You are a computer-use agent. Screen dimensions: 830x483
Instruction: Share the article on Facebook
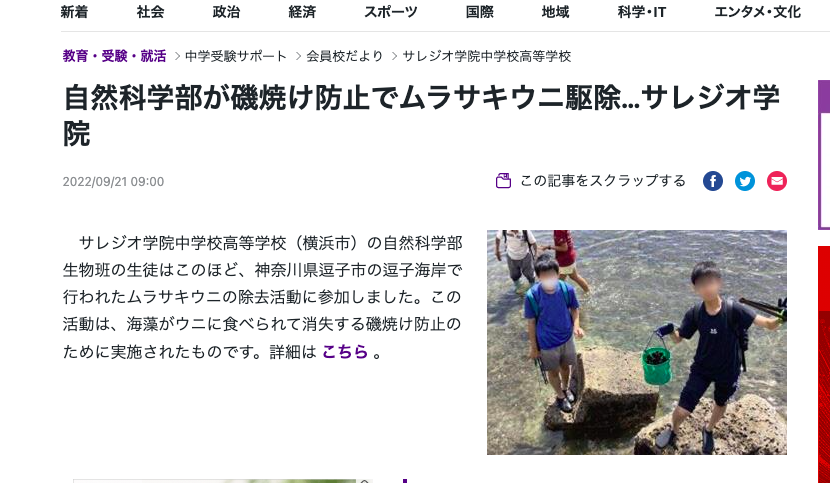712,181
